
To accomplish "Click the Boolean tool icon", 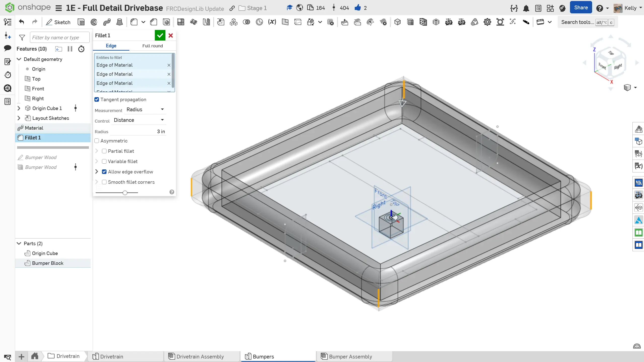I will click(246, 22).
